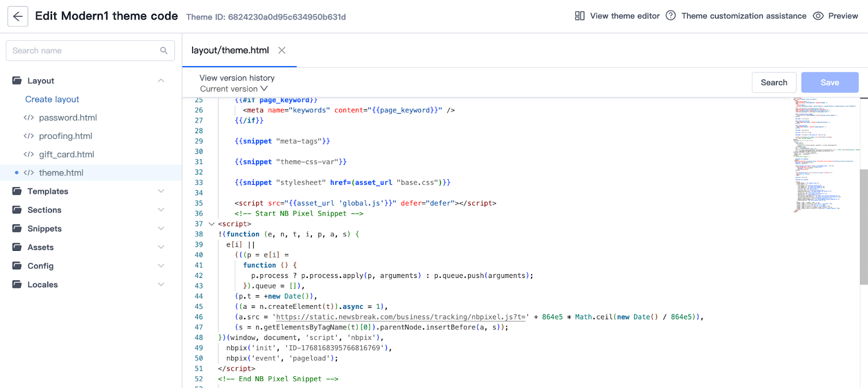Click the newsbreak nbpixel.js URL in code
This screenshot has width=868, height=388.
point(401,317)
